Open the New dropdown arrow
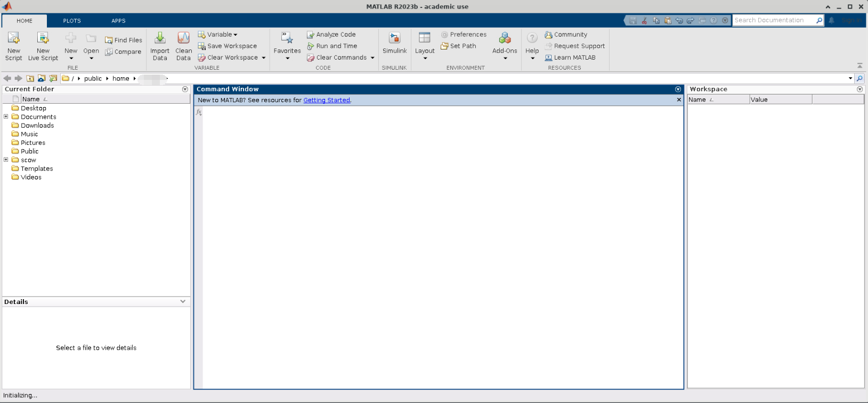This screenshot has height=403, width=868. pos(71,59)
